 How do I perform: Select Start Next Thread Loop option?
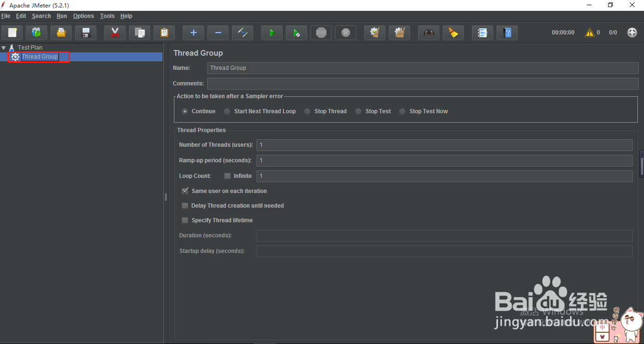227,111
